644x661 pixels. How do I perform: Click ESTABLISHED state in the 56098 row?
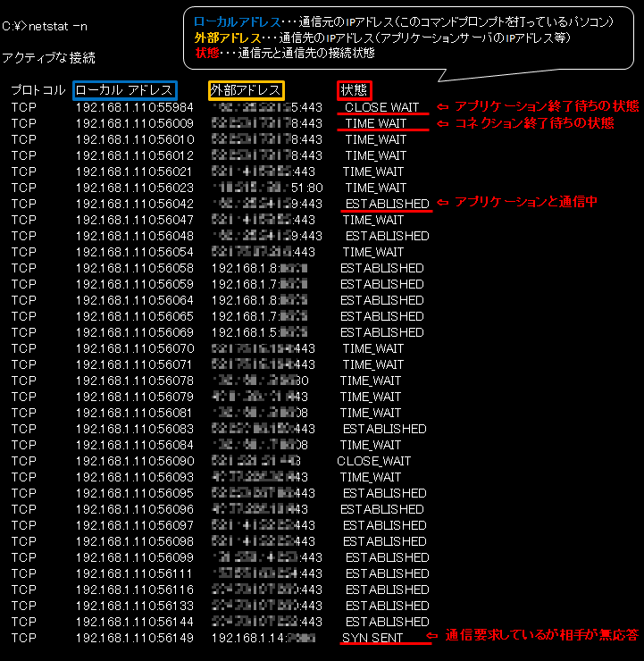coord(384,541)
